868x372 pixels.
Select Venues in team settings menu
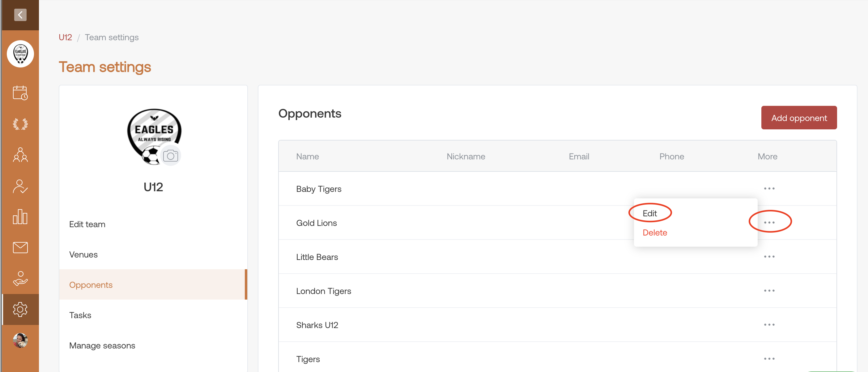coord(83,254)
